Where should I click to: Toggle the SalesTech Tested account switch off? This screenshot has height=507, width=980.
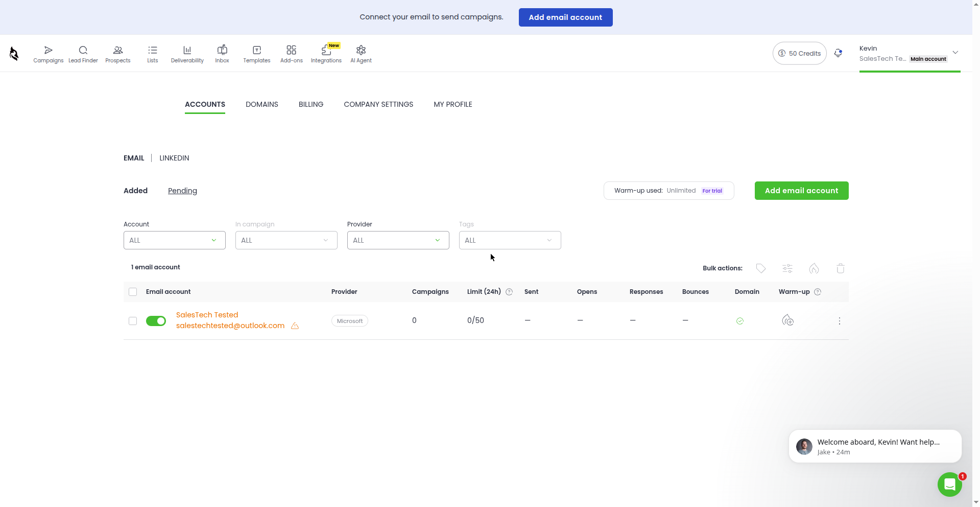pos(156,321)
